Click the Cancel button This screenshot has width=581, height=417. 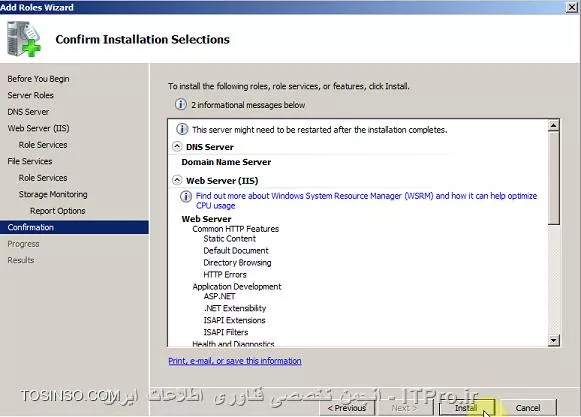click(x=528, y=408)
